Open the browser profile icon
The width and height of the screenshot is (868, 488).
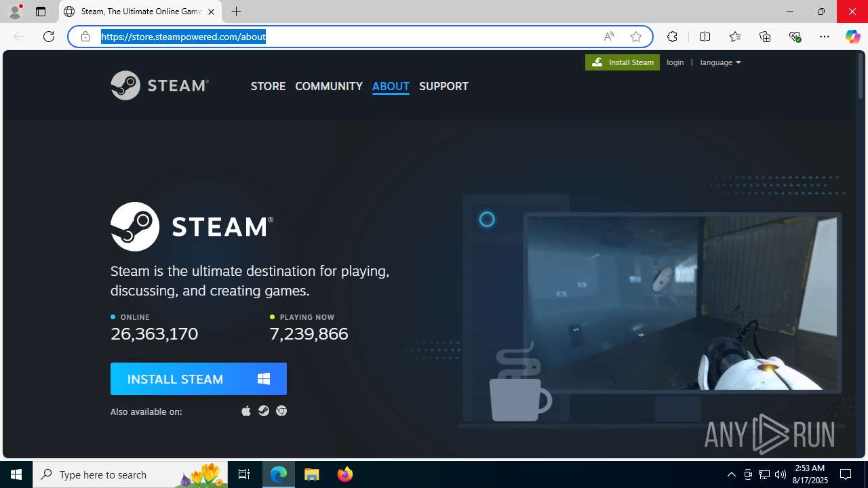[15, 12]
